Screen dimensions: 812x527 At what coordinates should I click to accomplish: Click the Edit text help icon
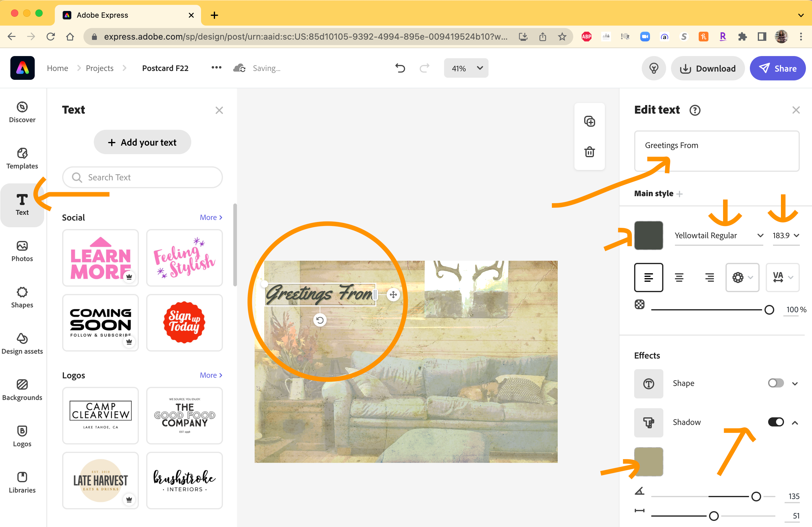695,110
